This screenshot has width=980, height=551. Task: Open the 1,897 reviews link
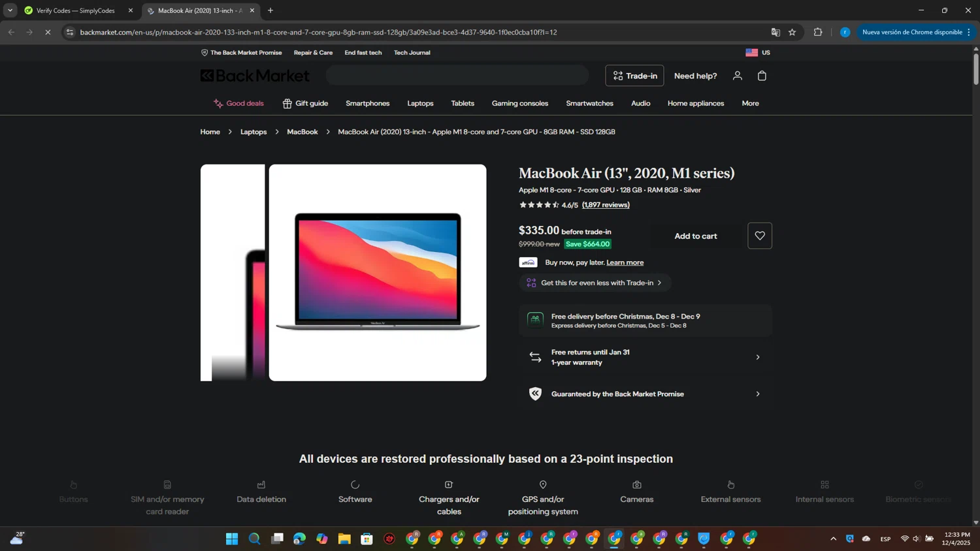click(606, 205)
